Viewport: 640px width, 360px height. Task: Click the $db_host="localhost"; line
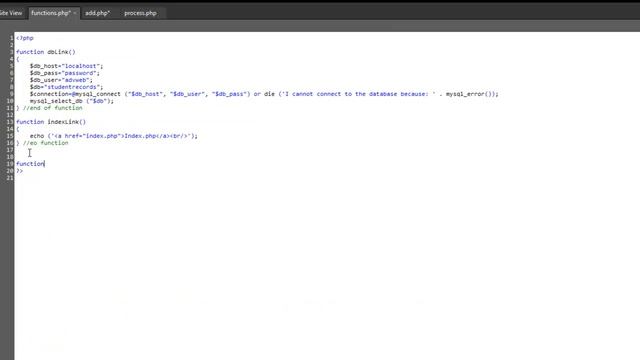pyautogui.click(x=67, y=66)
